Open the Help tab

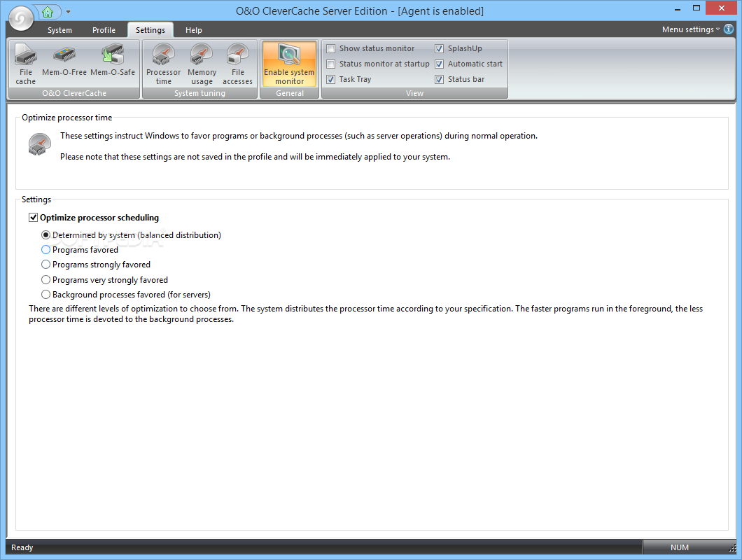point(193,30)
